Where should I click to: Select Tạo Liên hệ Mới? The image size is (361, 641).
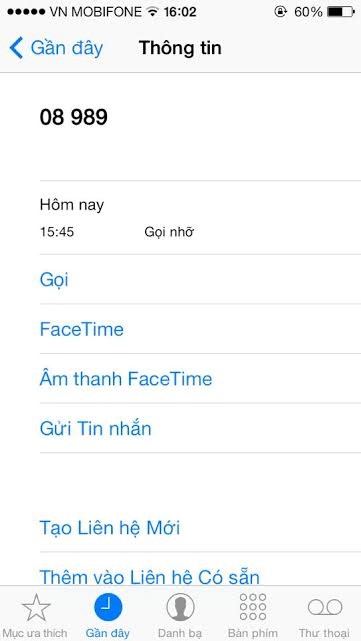tap(200, 528)
